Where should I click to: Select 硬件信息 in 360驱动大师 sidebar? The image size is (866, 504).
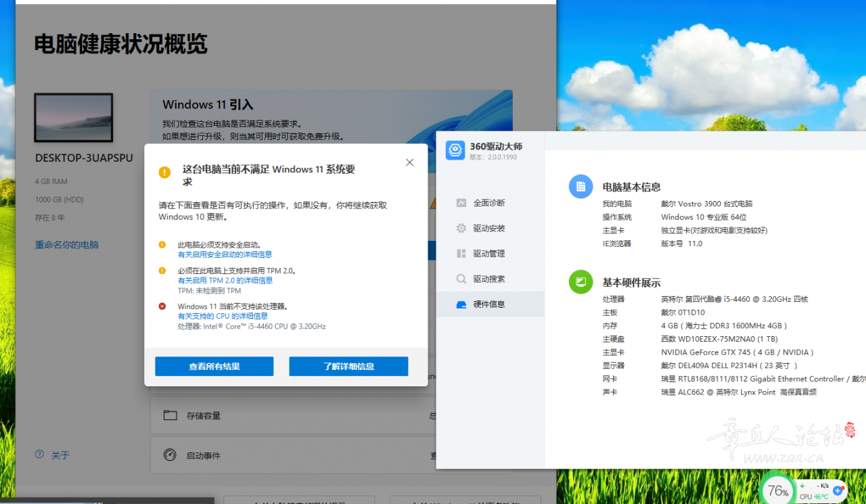pyautogui.click(x=490, y=304)
